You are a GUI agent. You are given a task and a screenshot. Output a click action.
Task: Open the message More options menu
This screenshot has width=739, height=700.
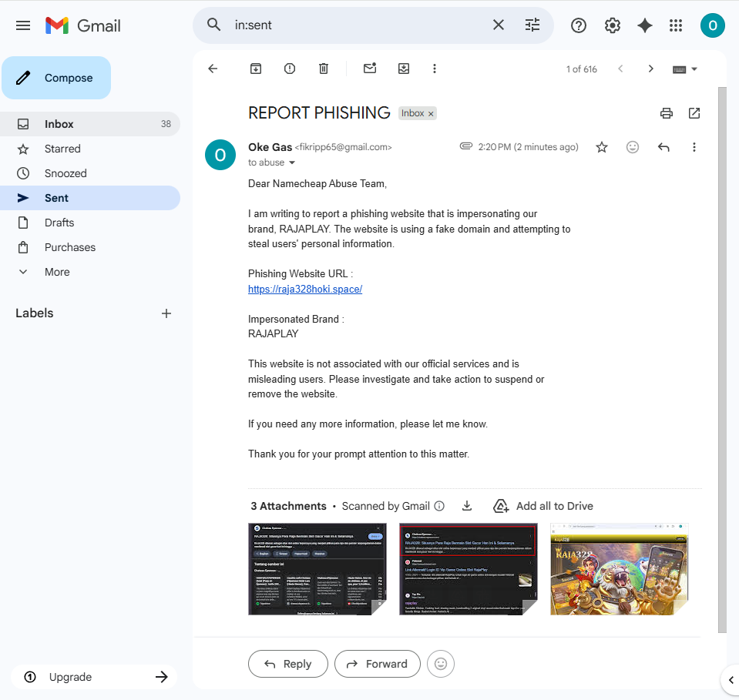(x=694, y=147)
